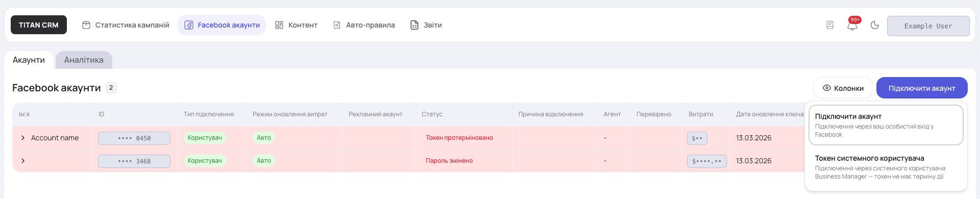Screen dimensions: 980x199
Task: Choose Токен системного користувача option
Action: tap(886, 167)
